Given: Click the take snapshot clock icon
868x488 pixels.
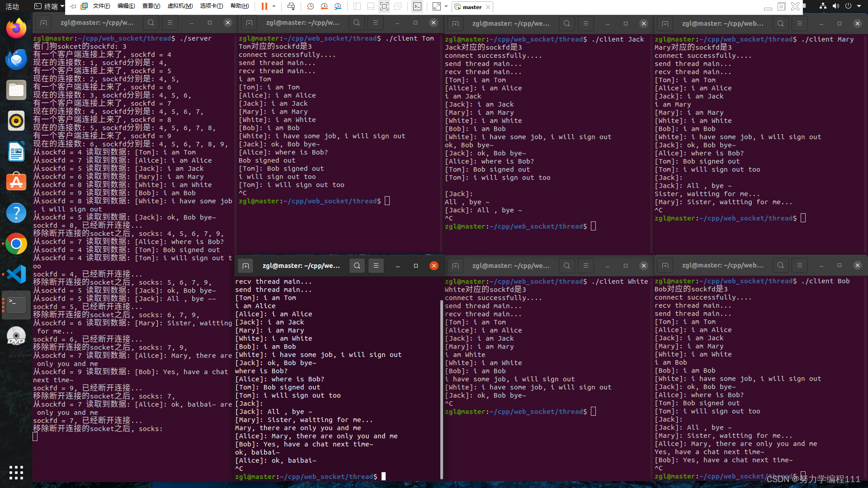Looking at the screenshot, I should (310, 6).
